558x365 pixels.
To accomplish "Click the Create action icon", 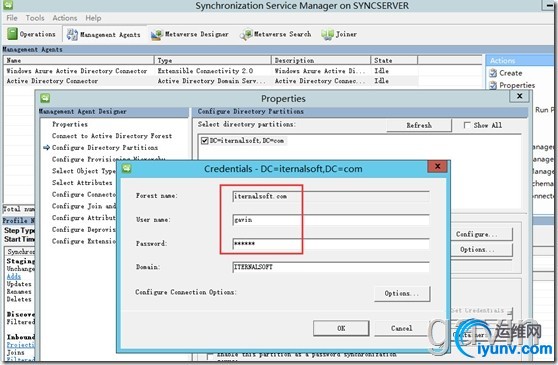I will [493, 73].
